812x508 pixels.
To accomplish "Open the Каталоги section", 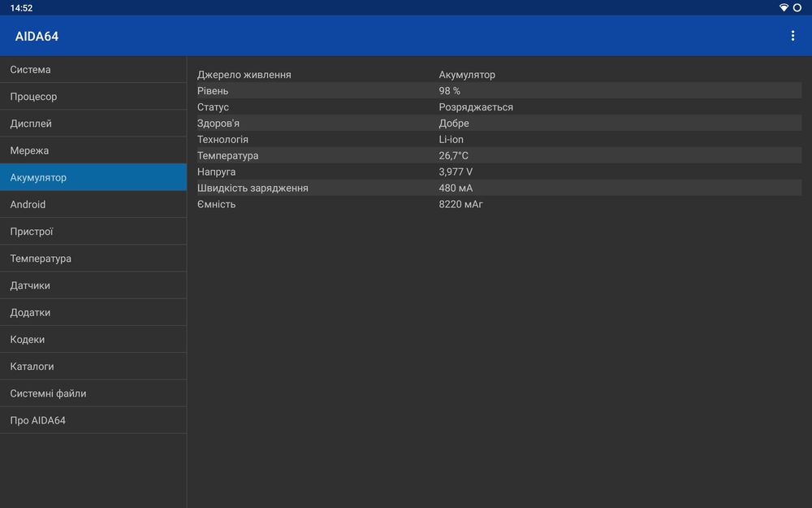I will click(93, 366).
